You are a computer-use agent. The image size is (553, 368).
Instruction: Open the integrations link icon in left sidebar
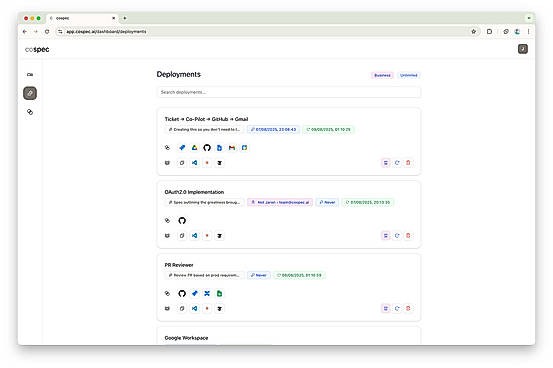(x=30, y=112)
